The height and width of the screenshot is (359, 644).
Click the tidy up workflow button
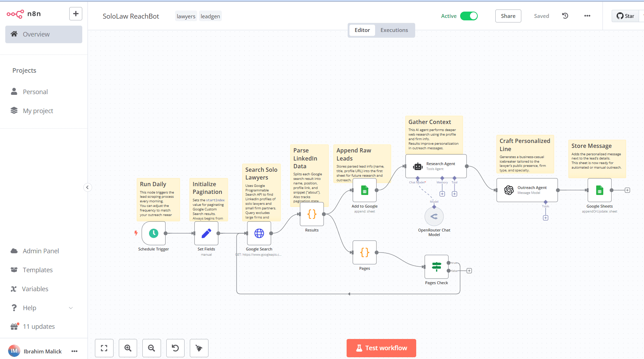pyautogui.click(x=199, y=348)
